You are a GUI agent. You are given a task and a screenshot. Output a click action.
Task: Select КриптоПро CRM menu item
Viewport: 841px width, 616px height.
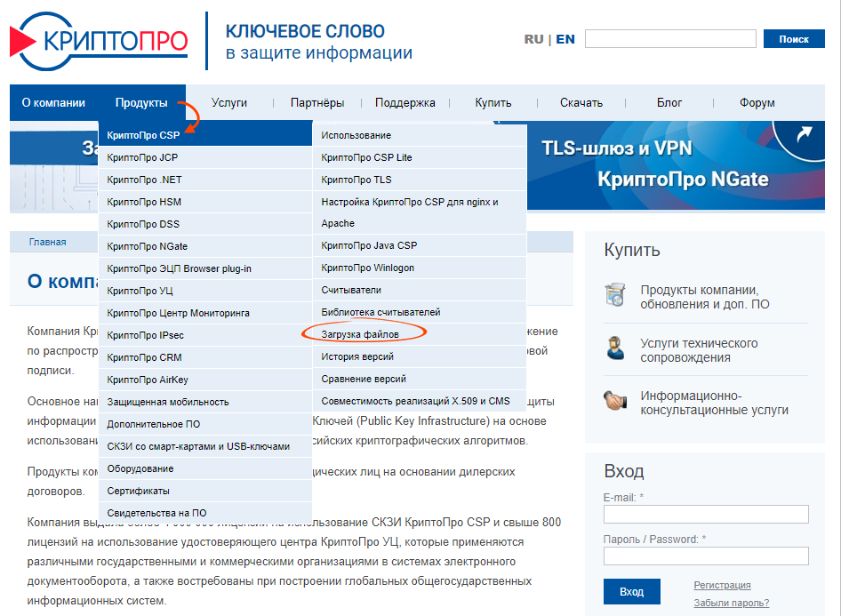pos(205,357)
